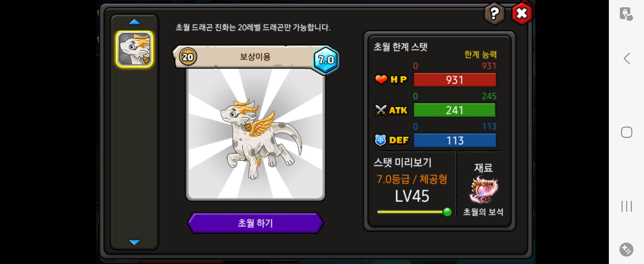Click the 보상이용 dragon name banner
Screen dimensions: 644x264
pyautogui.click(x=255, y=57)
